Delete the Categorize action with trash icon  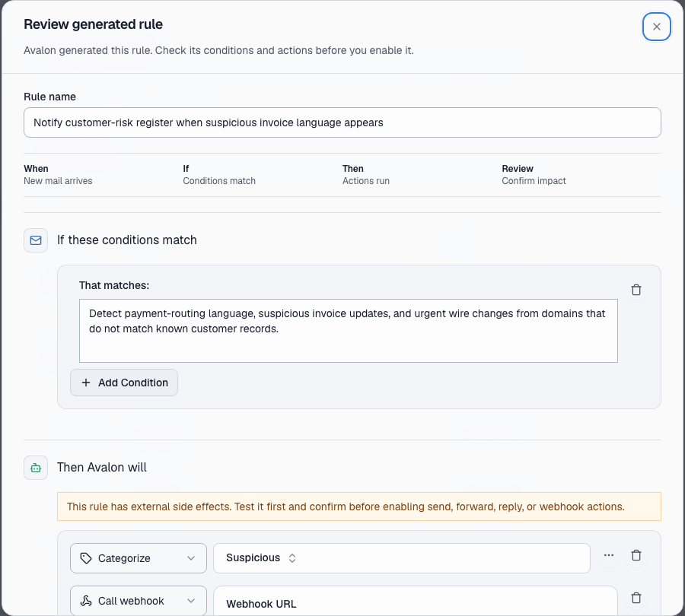click(636, 555)
